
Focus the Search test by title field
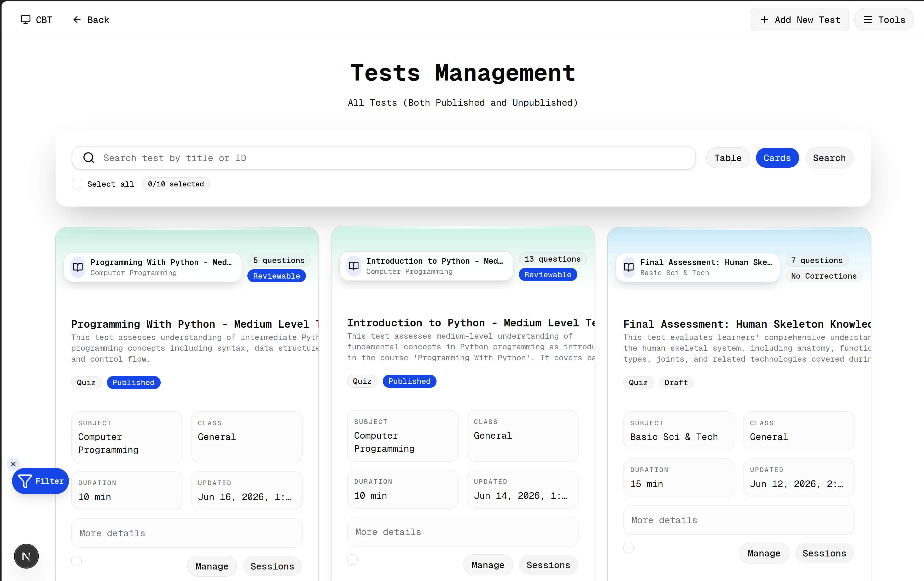coord(383,158)
